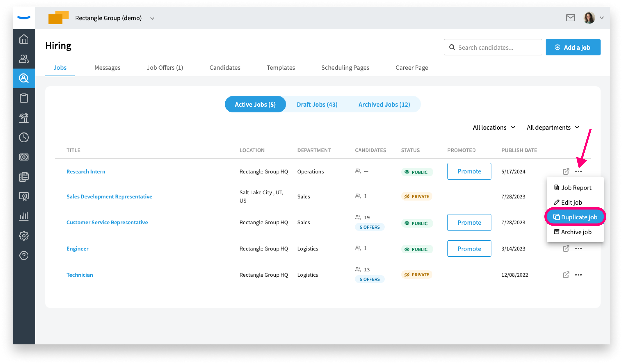Viewport: 623px width, 364px height.
Task: Open the Career Page tab
Action: point(412,68)
